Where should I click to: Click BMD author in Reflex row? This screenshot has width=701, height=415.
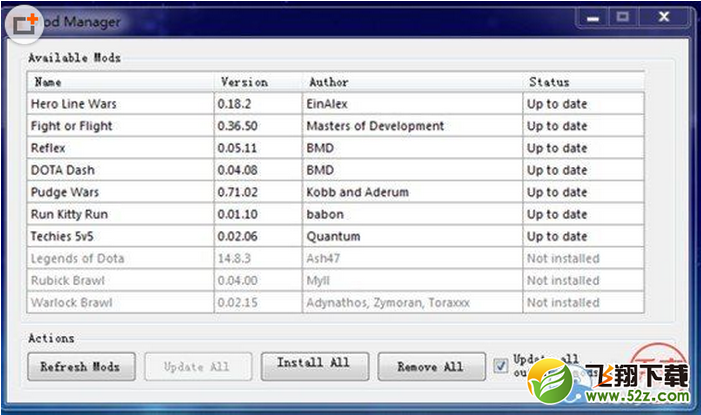(413, 148)
